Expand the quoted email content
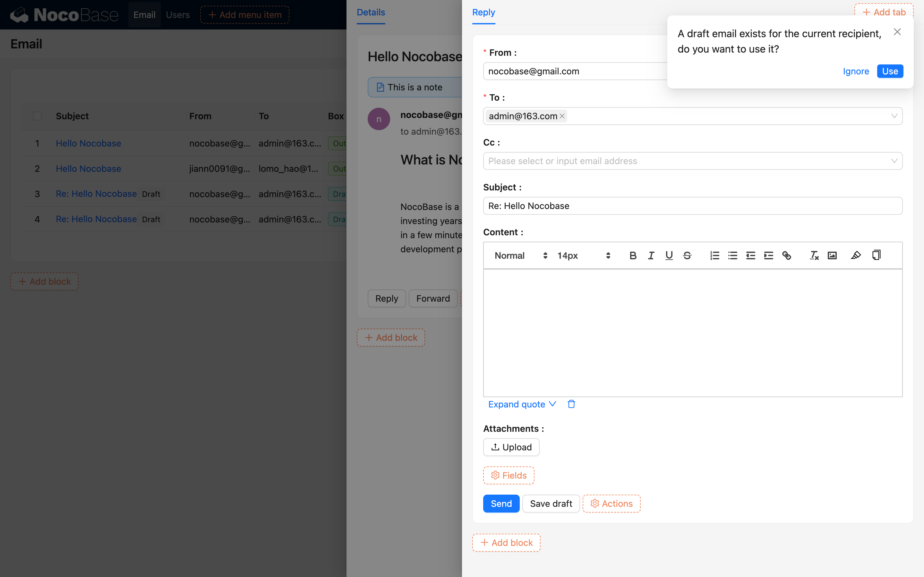This screenshot has height=577, width=924. [522, 404]
